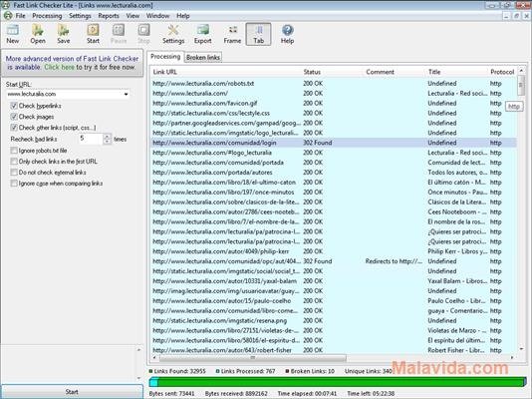532x399 pixels.
Task: Click the Recheck bad links number field
Action: [91, 139]
